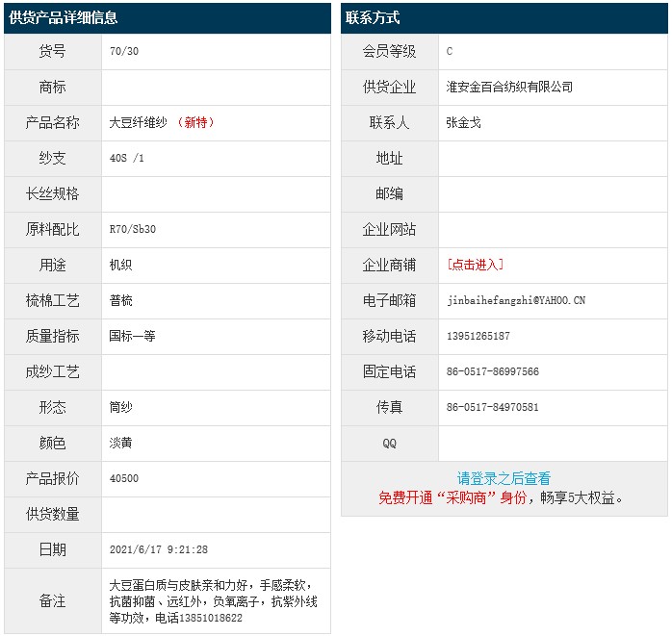672x636 pixels.
Task: Click the contact person name 张金戈
Action: tap(464, 122)
